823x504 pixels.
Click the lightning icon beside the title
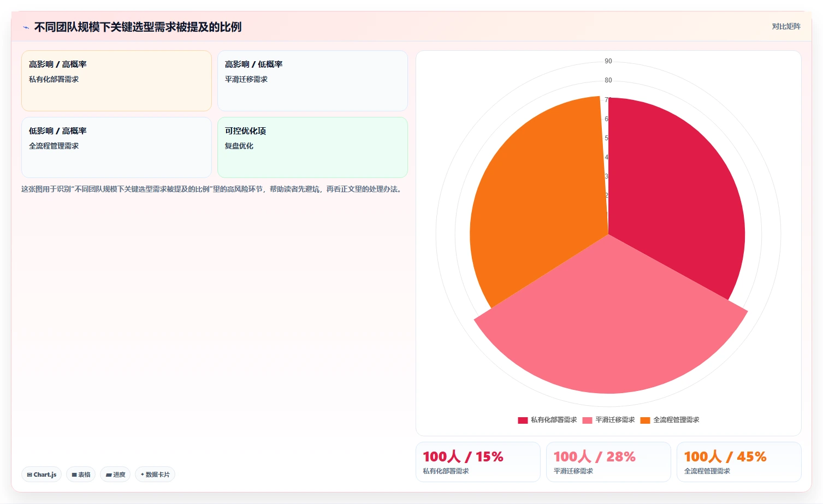pyautogui.click(x=26, y=27)
